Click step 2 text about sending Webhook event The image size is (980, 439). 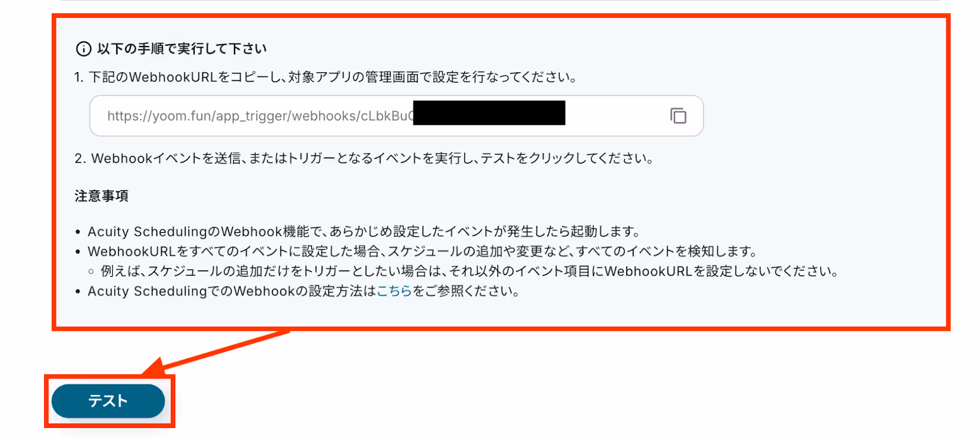click(x=364, y=159)
